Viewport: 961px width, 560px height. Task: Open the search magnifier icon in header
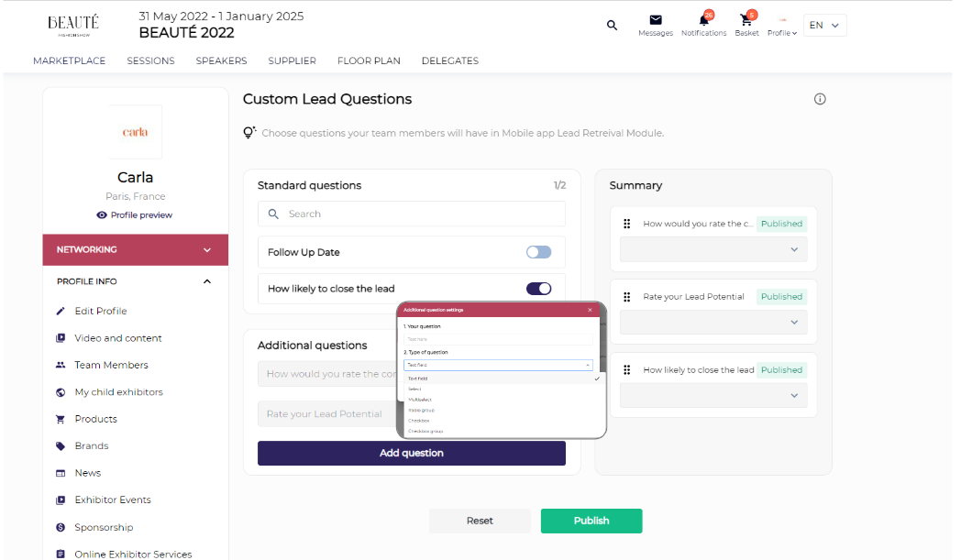pyautogui.click(x=613, y=26)
